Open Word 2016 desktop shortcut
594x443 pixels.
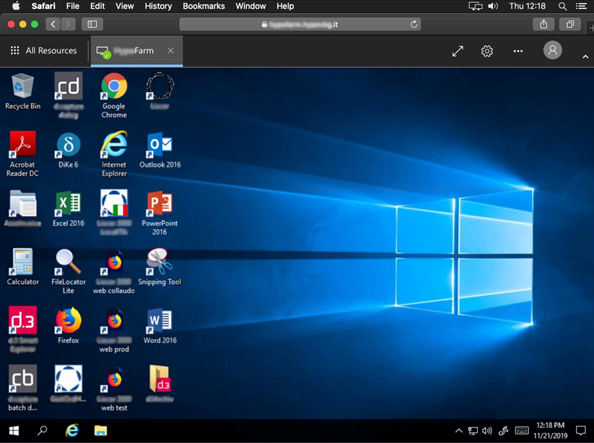coord(160,326)
